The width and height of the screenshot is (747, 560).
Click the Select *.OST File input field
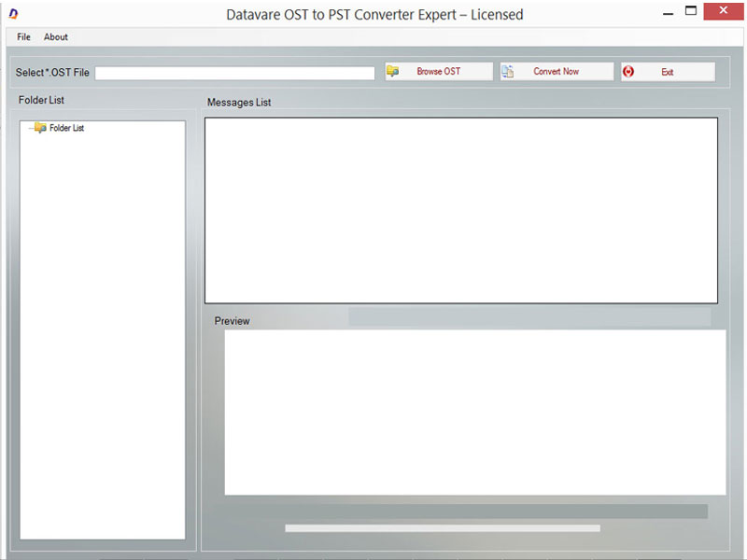(233, 72)
